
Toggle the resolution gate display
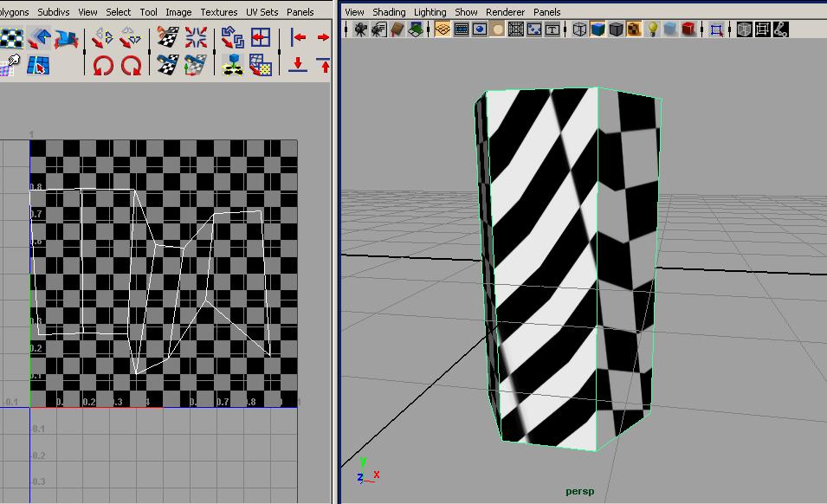480,29
